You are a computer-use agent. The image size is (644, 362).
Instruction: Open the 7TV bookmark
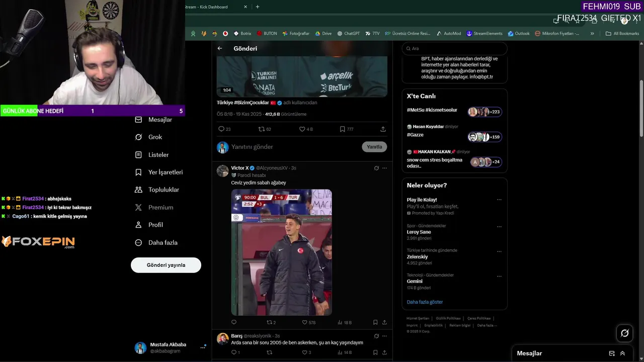pos(372,34)
